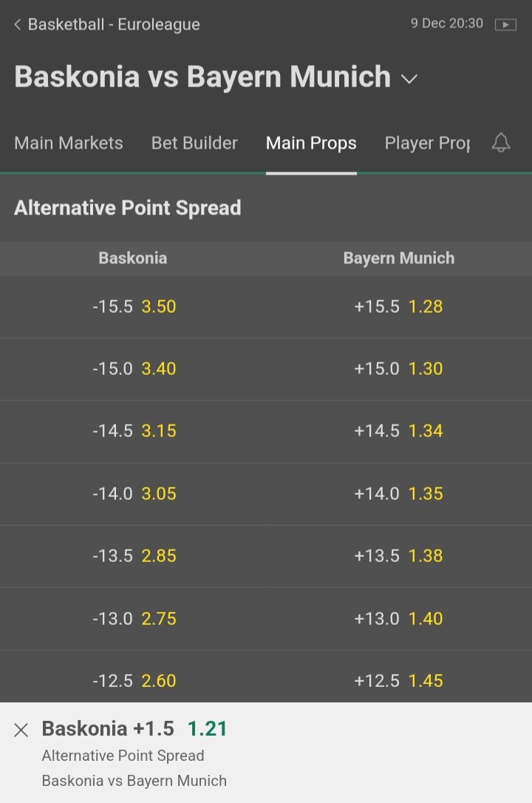Open the Bet Builder tab
Screen dimensions: 532x803
tap(194, 143)
